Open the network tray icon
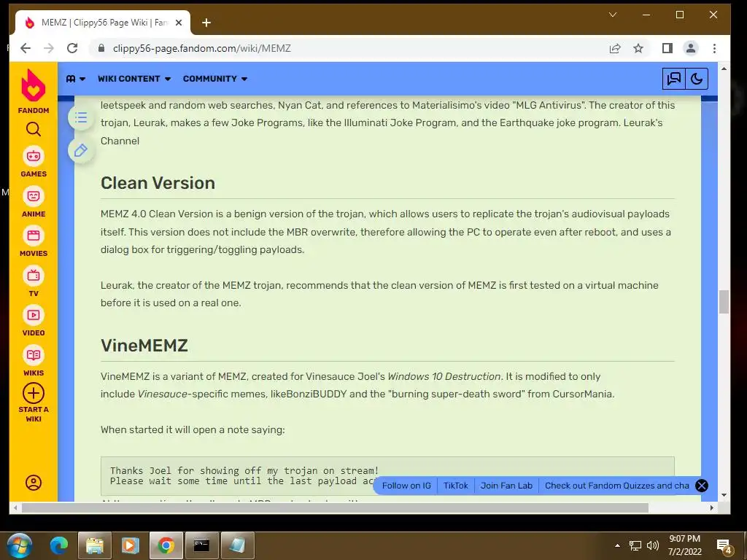 pyautogui.click(x=635, y=545)
